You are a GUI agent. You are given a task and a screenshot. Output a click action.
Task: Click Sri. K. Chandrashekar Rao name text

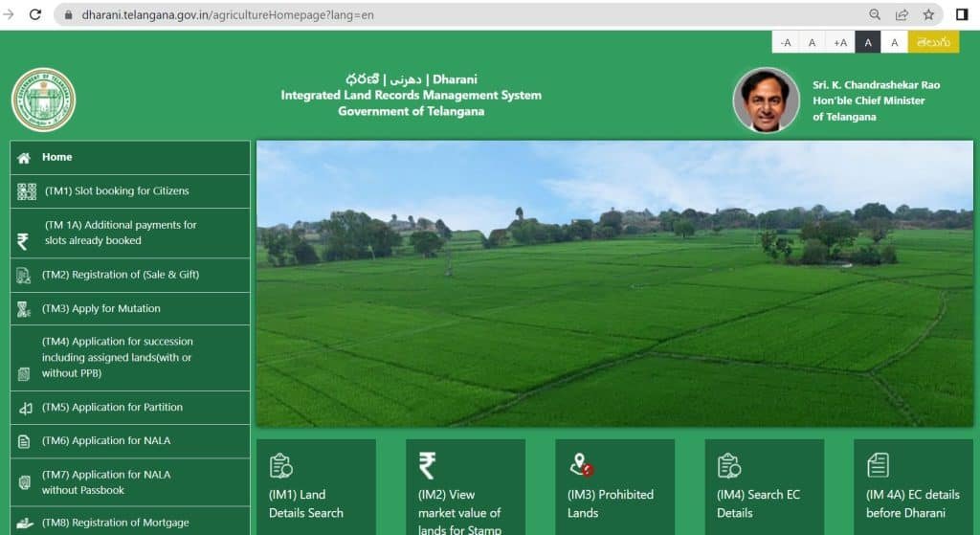pyautogui.click(x=877, y=85)
